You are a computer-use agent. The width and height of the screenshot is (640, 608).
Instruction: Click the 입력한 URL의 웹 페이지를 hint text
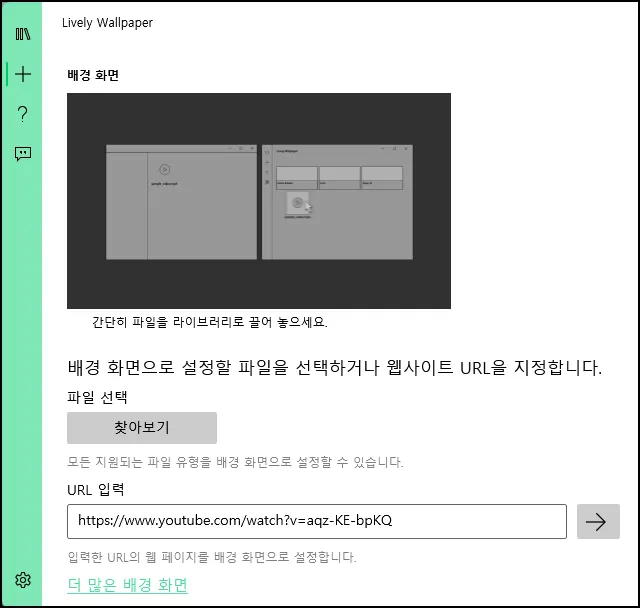coord(212,557)
